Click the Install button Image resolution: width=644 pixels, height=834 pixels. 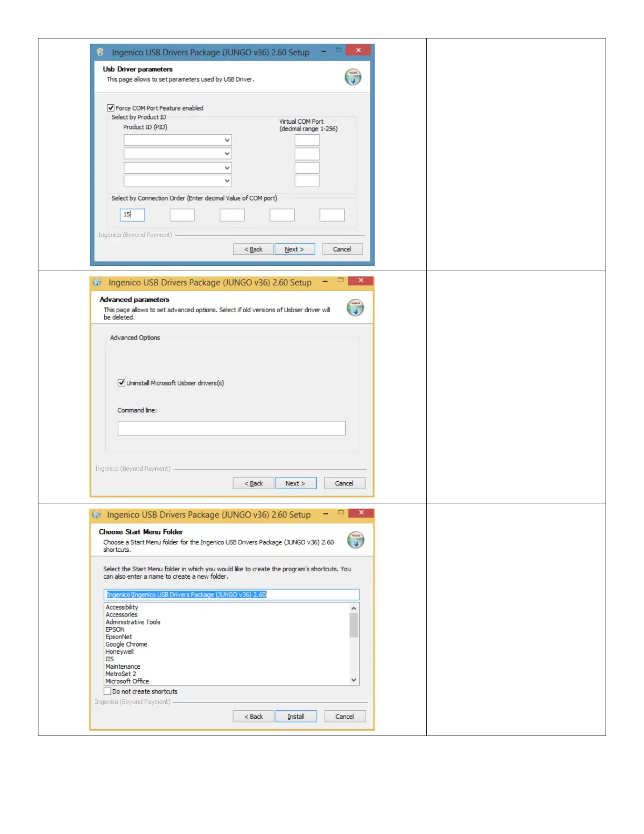296,717
